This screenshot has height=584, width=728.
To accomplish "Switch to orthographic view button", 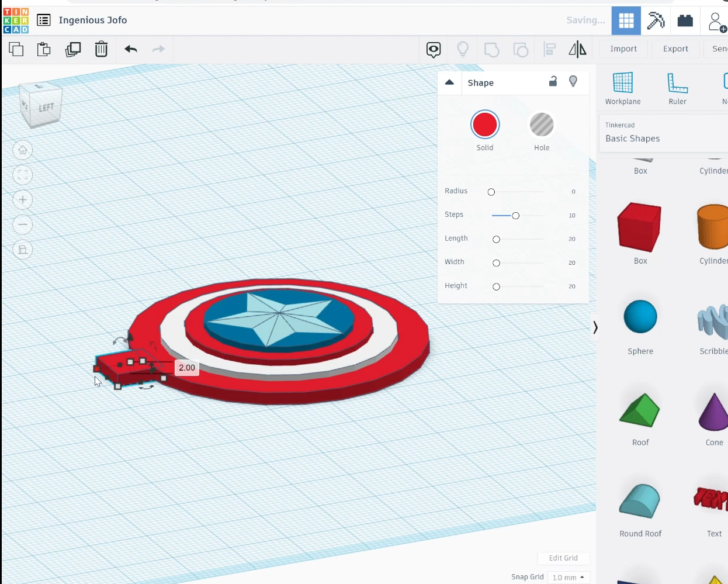I will pos(23,250).
